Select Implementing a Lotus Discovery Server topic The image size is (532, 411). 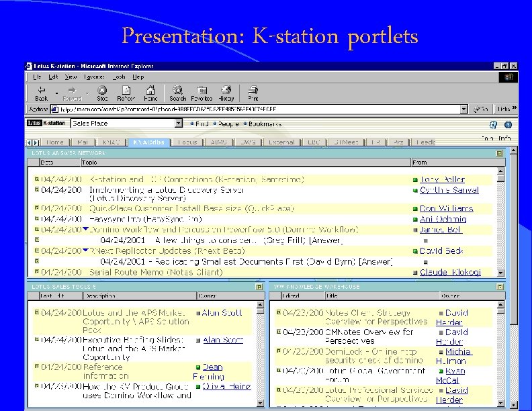pyautogui.click(x=167, y=193)
